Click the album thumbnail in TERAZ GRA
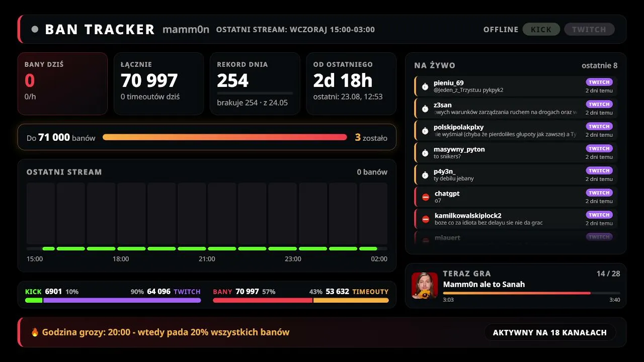Screen dimensions: 644x362 pyautogui.click(x=425, y=286)
